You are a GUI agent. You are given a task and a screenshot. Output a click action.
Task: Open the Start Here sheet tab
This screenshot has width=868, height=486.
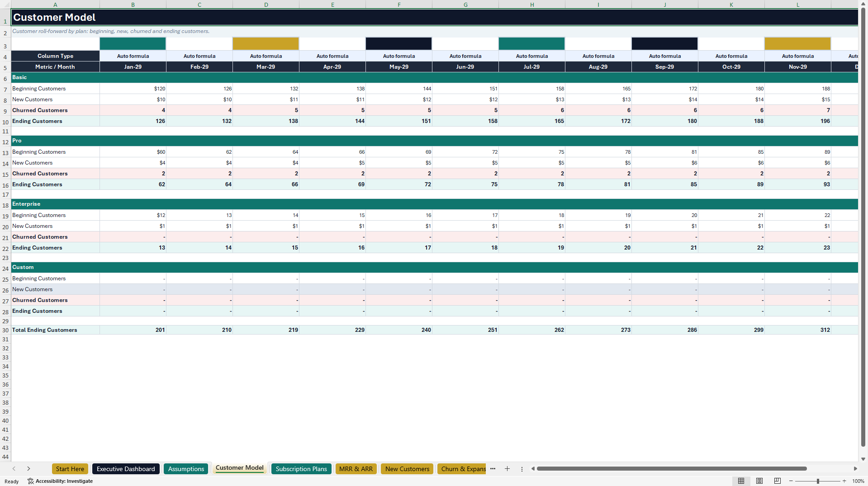[x=70, y=469]
